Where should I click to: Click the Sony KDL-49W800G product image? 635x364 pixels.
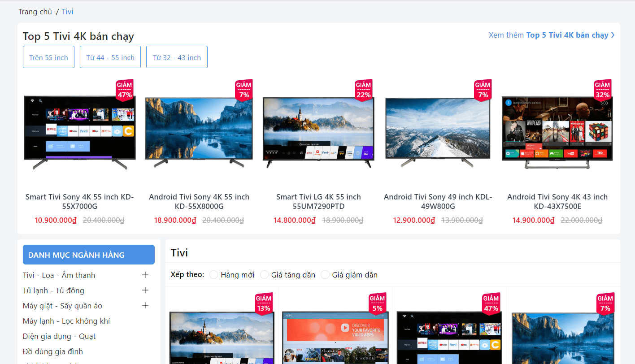coord(438,132)
